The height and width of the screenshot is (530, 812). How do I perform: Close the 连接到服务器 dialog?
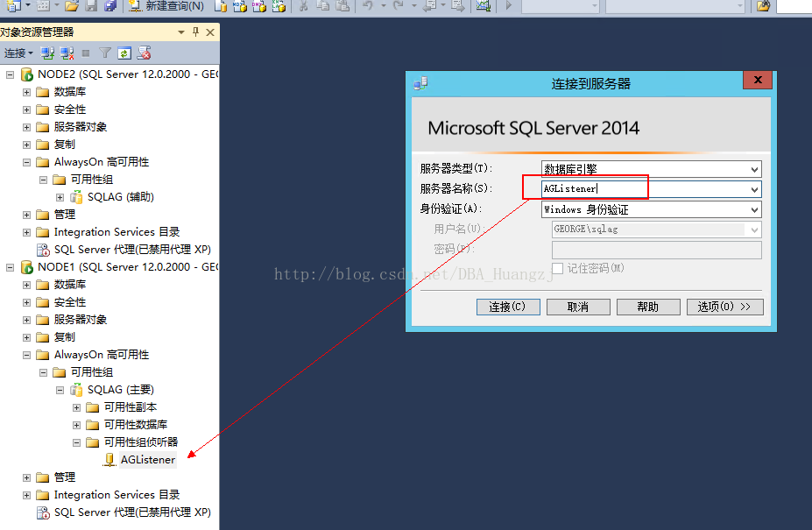pyautogui.click(x=758, y=80)
